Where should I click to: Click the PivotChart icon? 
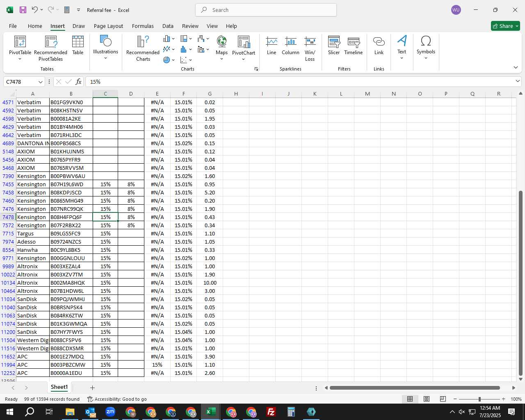pos(244,41)
